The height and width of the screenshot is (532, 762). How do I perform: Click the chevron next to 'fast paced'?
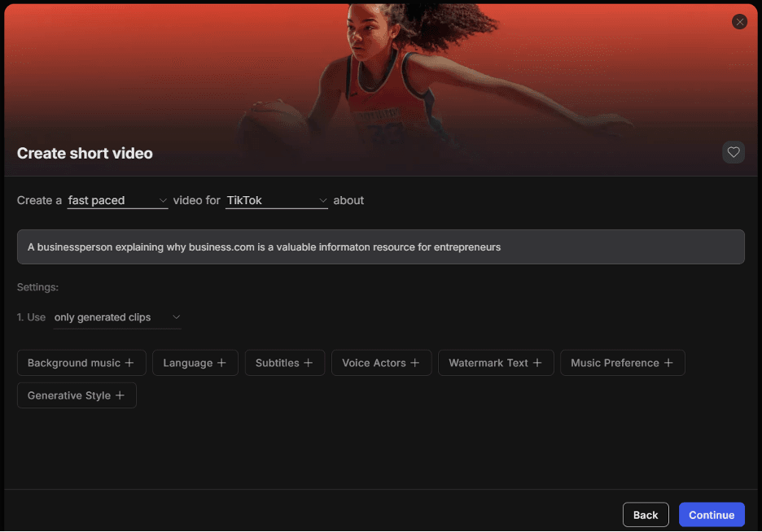[163, 200]
